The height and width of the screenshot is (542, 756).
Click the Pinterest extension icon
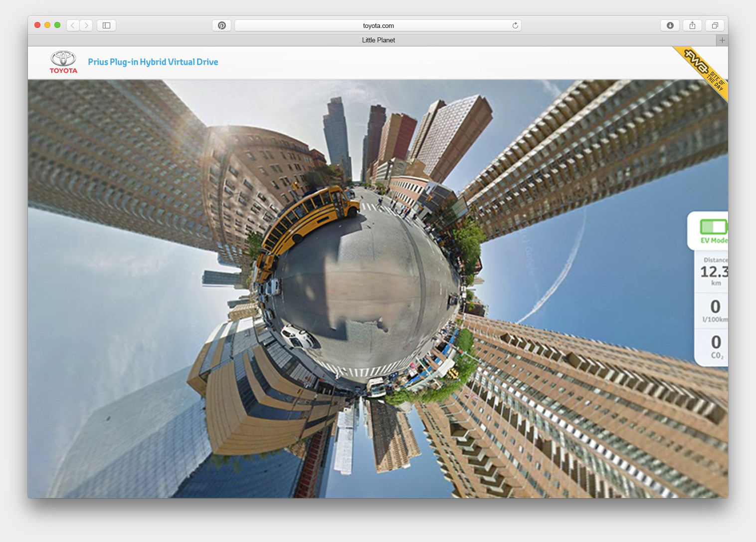click(222, 25)
